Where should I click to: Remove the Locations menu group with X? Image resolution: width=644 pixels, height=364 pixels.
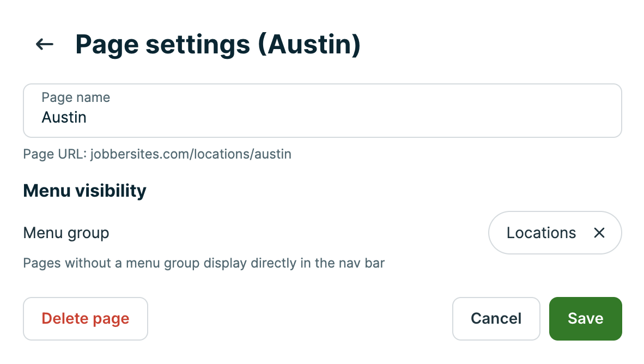point(599,233)
